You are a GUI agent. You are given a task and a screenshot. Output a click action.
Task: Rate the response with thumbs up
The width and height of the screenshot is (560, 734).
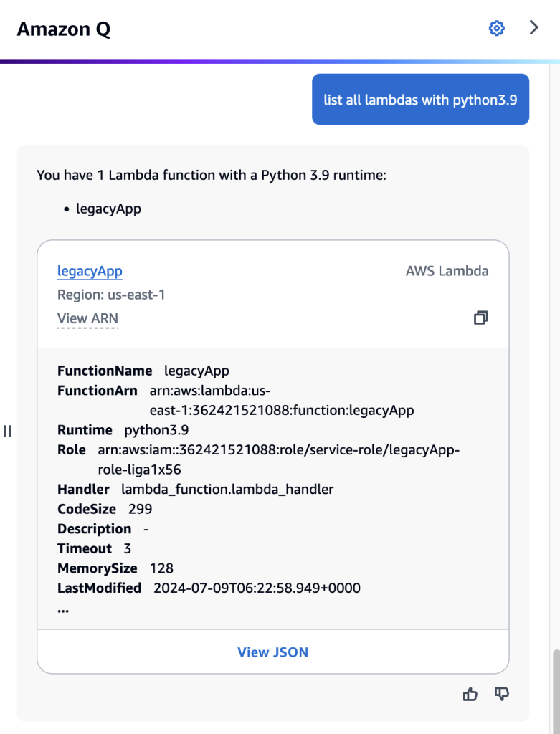(470, 694)
